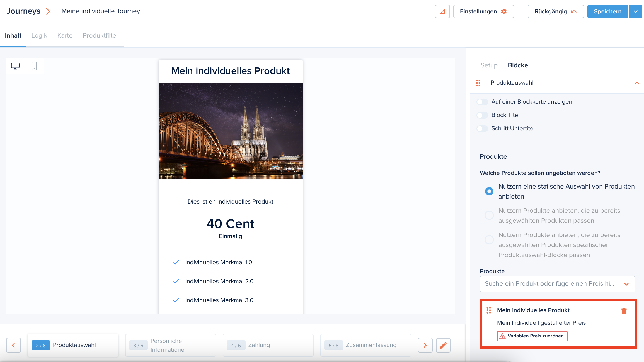This screenshot has width=644, height=362.
Task: Select the Blöcke tab in sidebar
Action: click(518, 65)
